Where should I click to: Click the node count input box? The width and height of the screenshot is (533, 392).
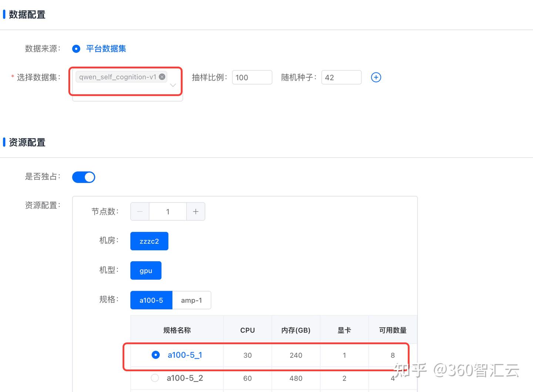click(168, 211)
